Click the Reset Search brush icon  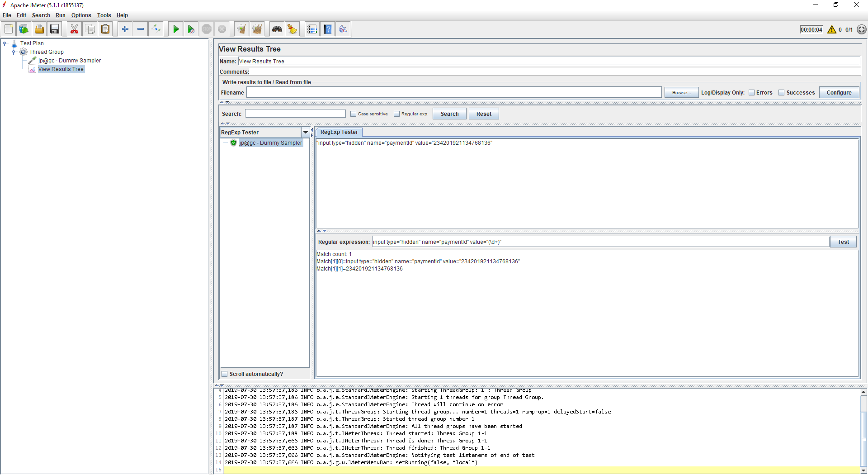click(x=292, y=29)
